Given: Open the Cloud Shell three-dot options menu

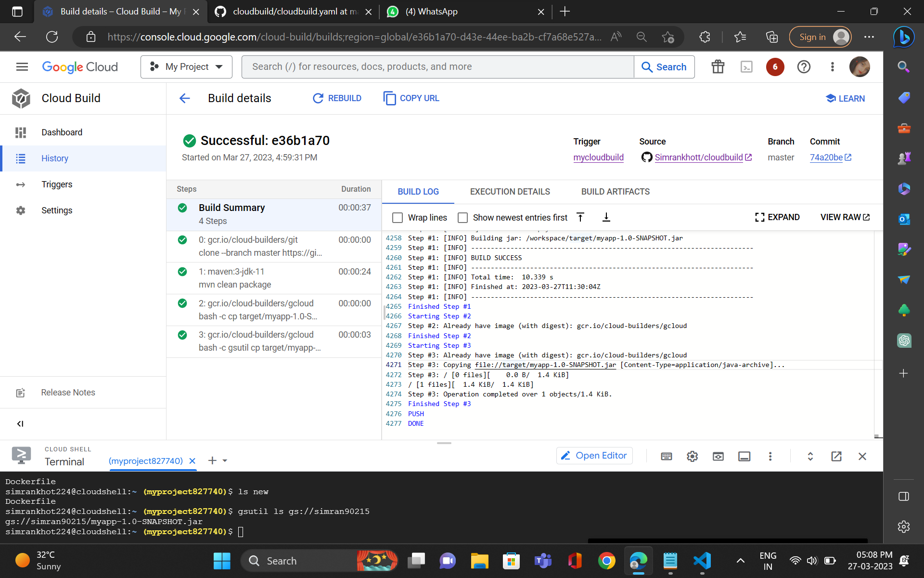Looking at the screenshot, I should click(x=770, y=456).
